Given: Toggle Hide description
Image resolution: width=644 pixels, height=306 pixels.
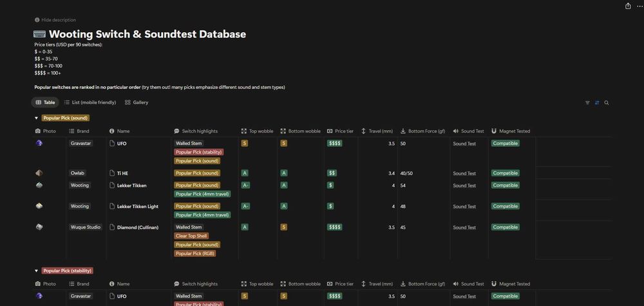Looking at the screenshot, I should [55, 20].
